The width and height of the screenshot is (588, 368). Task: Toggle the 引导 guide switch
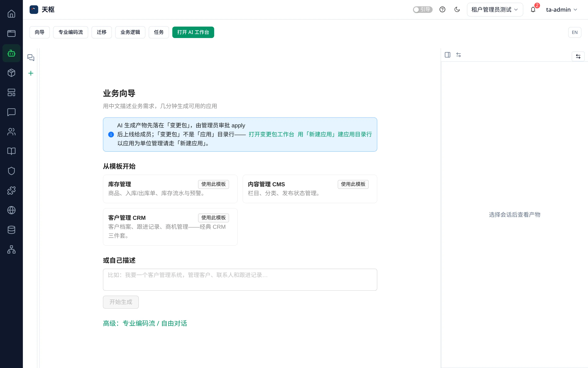coord(423,9)
